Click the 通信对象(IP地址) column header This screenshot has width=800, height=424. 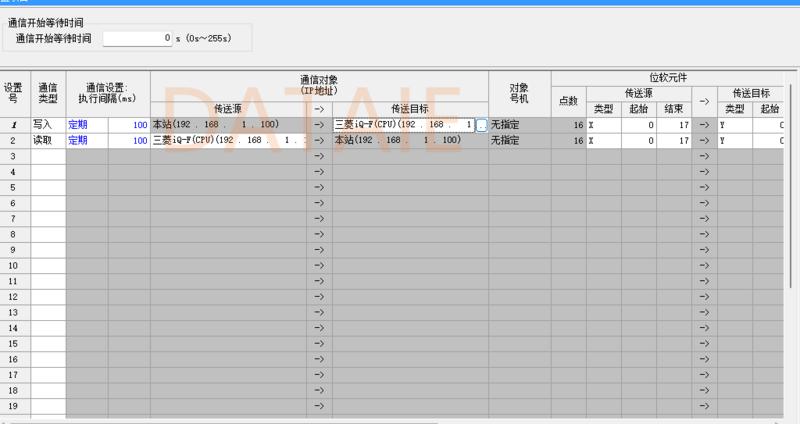click(x=319, y=86)
